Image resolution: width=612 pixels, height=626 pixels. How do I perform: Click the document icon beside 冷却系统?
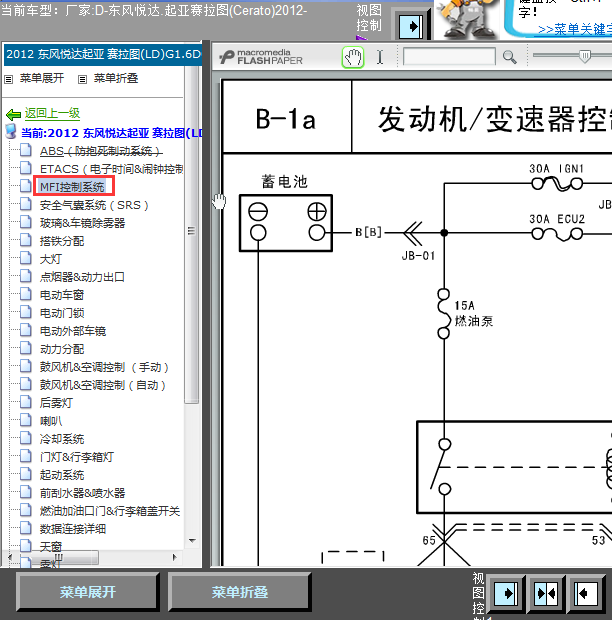[x=26, y=438]
